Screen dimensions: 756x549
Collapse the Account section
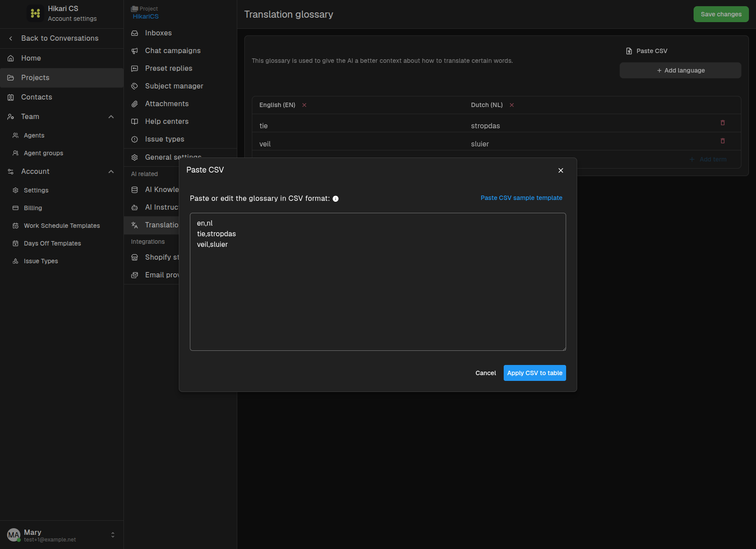[x=111, y=172]
